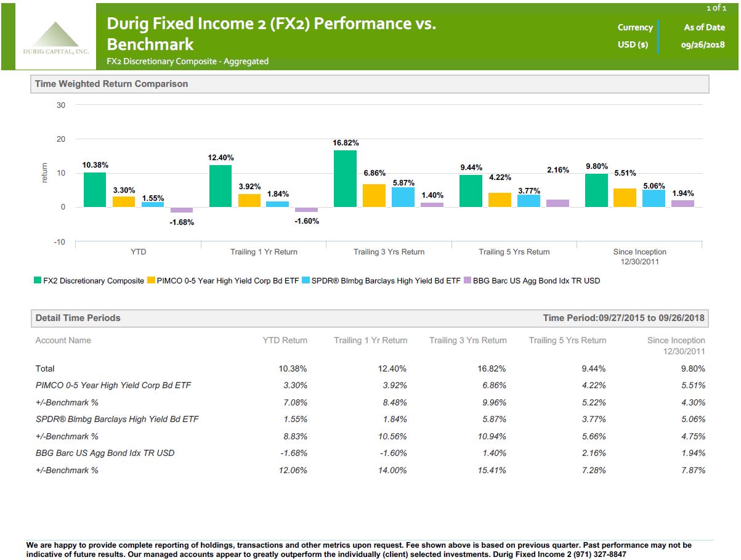Select the Total row in the table
Viewport: 741px width, 560px height.
[370, 369]
